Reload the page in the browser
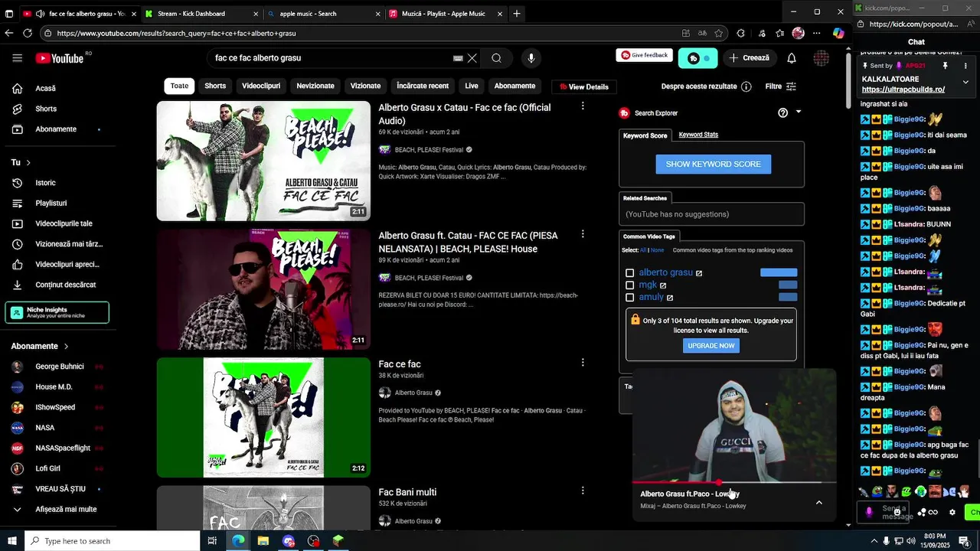980x551 pixels. pyautogui.click(x=28, y=33)
